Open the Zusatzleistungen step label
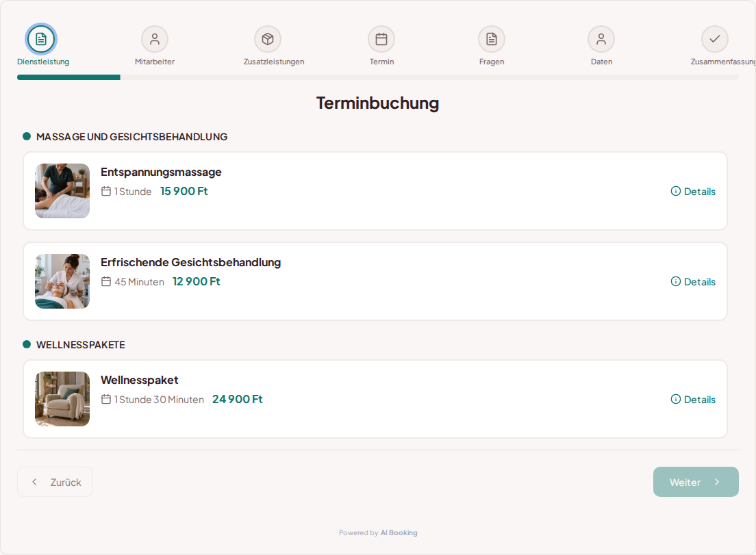756x555 pixels. 274,62
